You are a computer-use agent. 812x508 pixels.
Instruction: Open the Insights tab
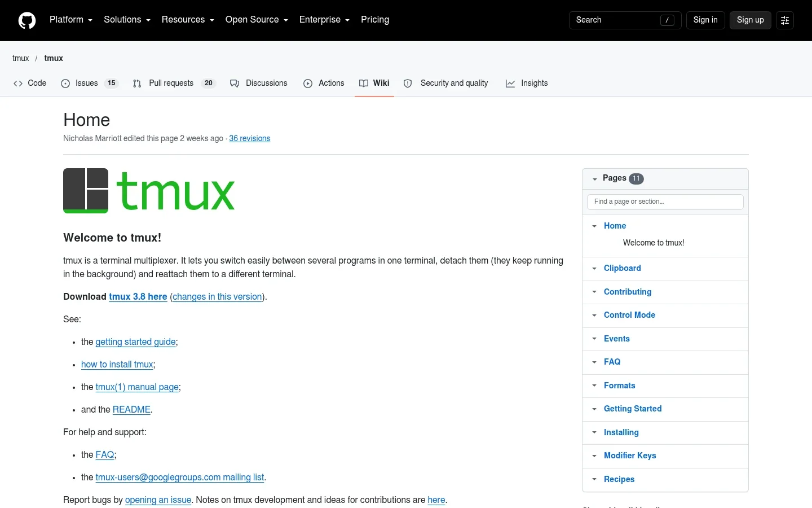click(x=527, y=83)
